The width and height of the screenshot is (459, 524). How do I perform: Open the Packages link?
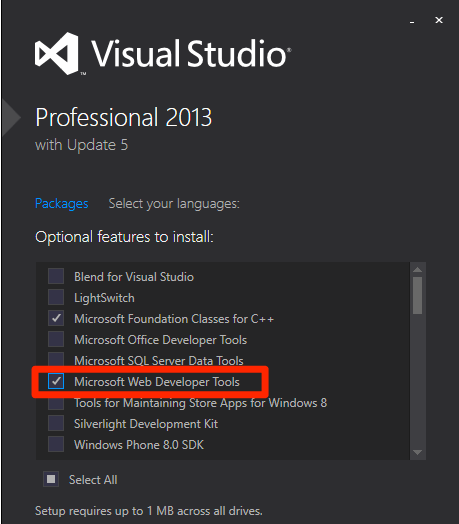pos(62,204)
